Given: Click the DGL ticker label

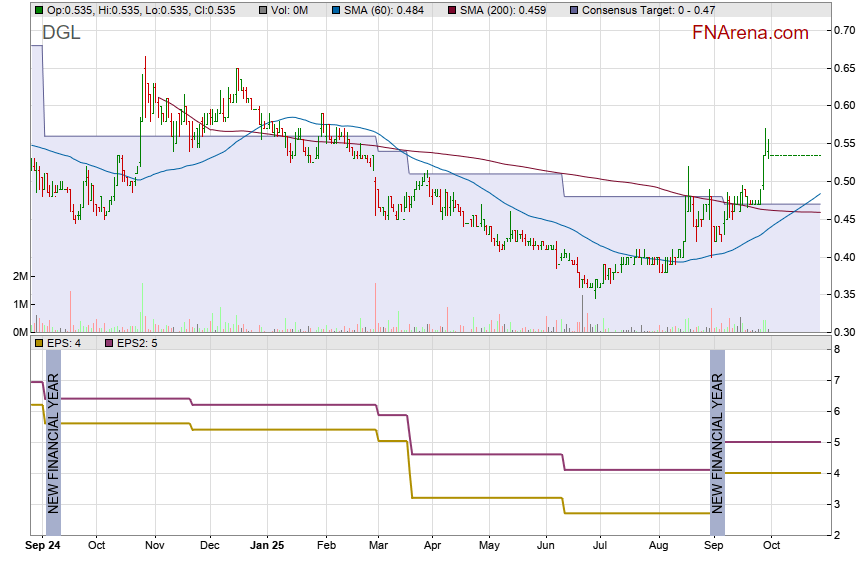Looking at the screenshot, I should [61, 33].
